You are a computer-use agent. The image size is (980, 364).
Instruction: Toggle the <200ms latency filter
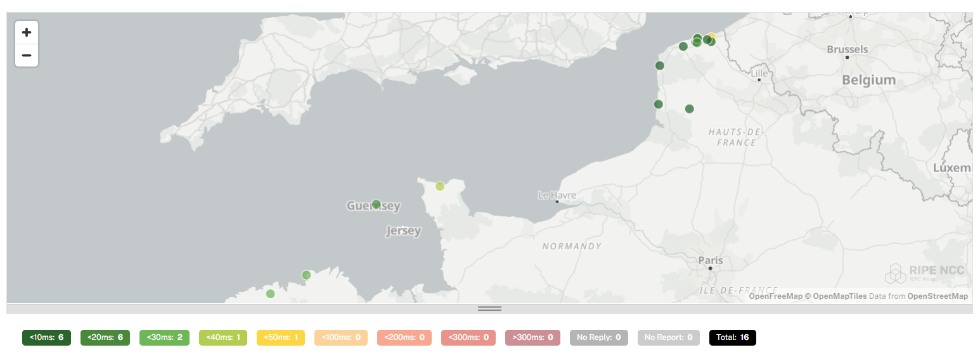point(404,337)
